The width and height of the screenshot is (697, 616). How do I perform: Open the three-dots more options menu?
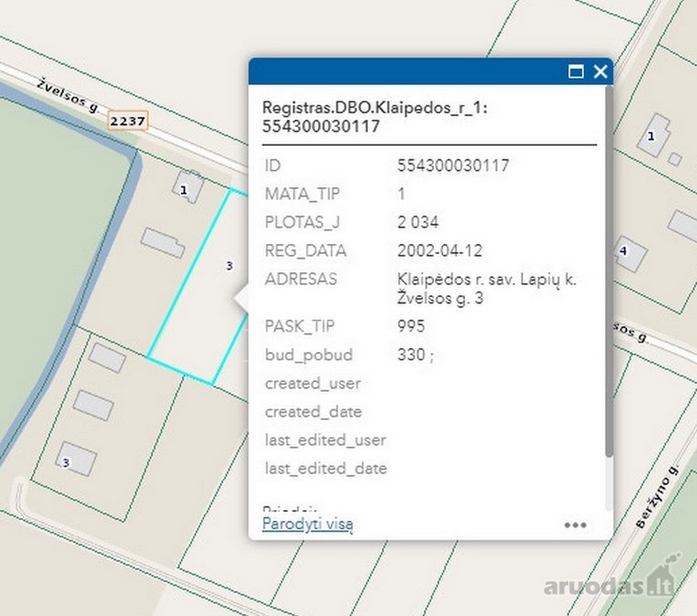pos(576,526)
